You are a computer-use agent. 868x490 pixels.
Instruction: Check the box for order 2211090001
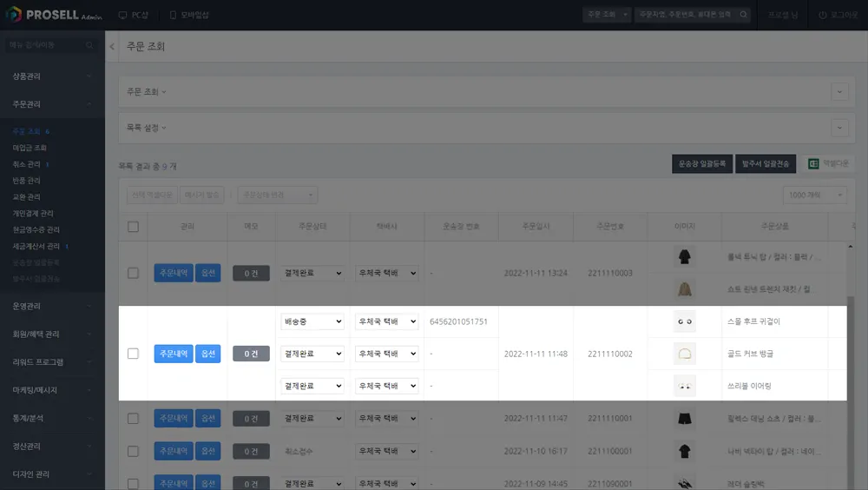click(x=133, y=484)
